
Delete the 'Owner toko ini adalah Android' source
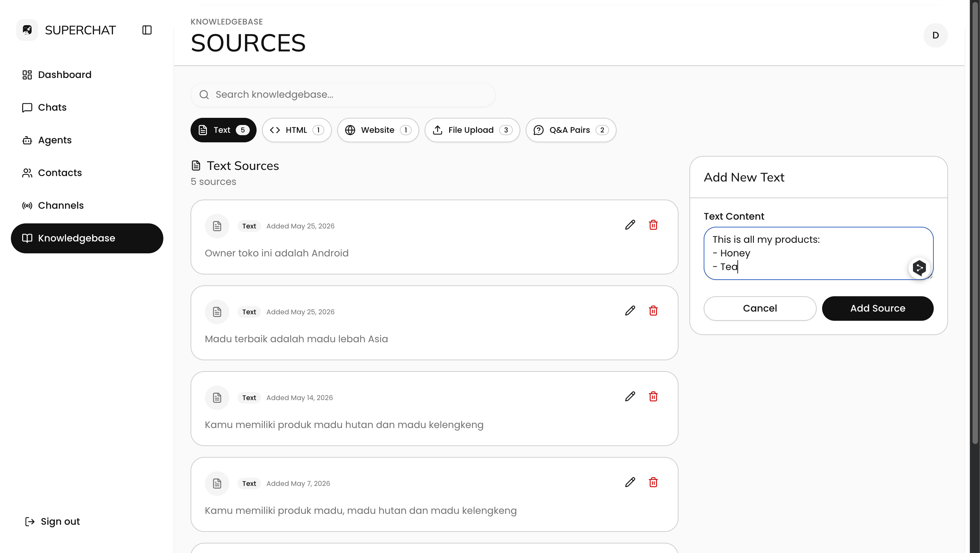point(653,225)
